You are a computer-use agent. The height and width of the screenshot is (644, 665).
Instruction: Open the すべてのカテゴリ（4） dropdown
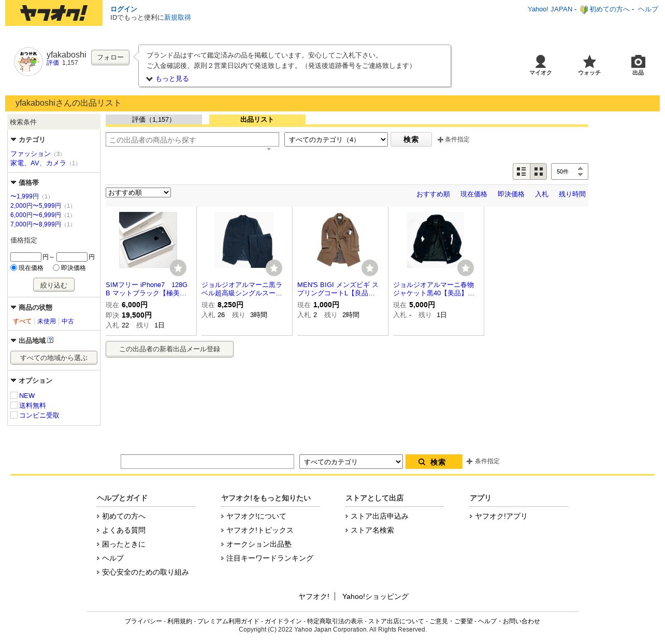coord(336,139)
